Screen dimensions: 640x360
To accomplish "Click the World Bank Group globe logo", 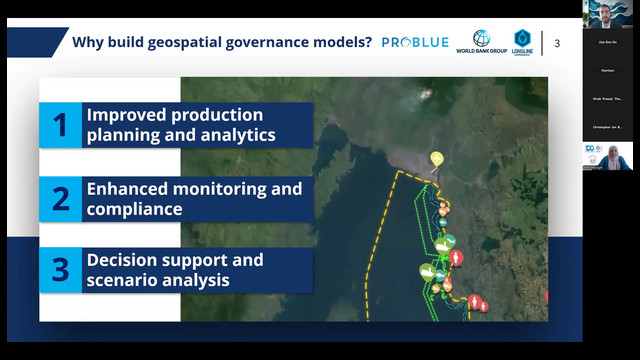I will pyautogui.click(x=482, y=42).
